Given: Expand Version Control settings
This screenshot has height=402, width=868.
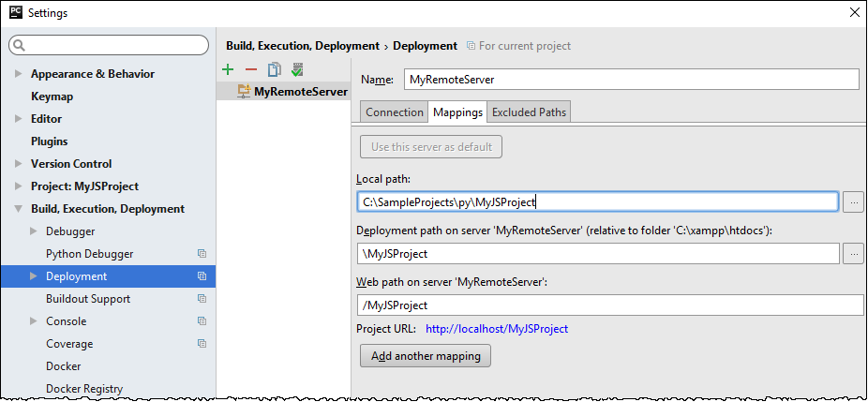Looking at the screenshot, I should pyautogui.click(x=18, y=164).
